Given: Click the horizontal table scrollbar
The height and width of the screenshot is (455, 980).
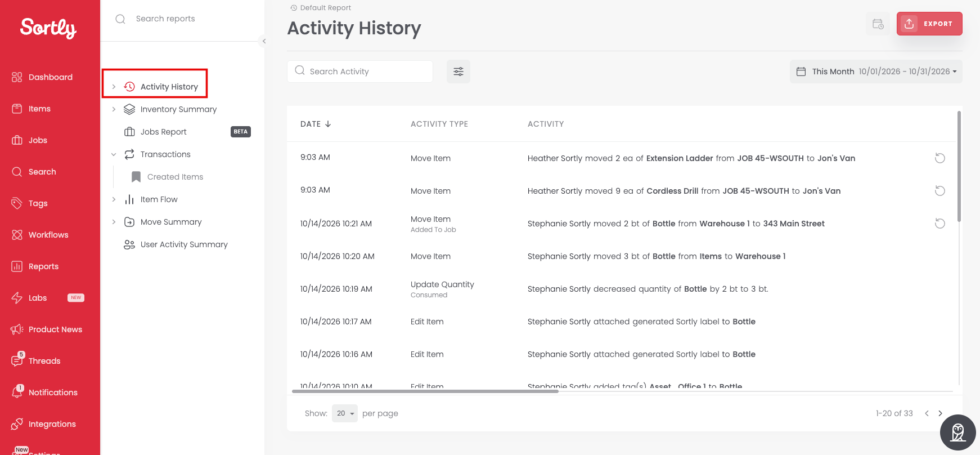Looking at the screenshot, I should tap(425, 391).
